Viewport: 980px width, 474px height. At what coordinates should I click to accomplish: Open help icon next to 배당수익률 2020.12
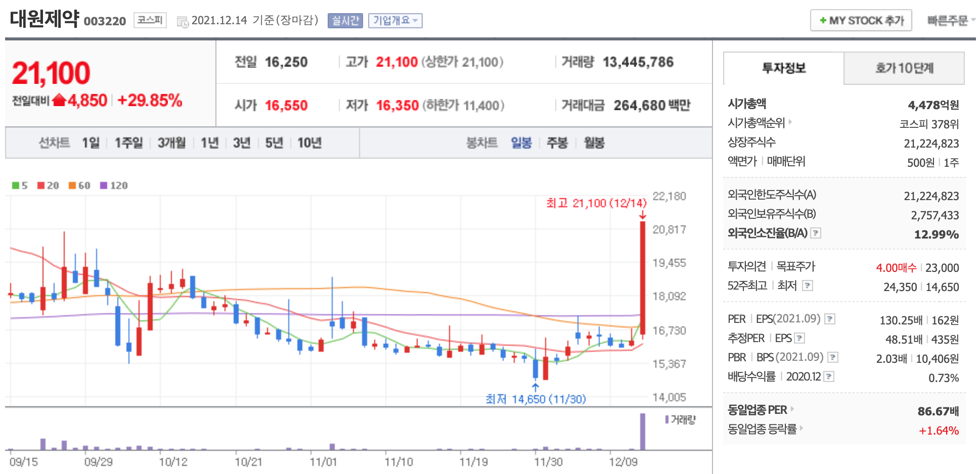[829, 376]
